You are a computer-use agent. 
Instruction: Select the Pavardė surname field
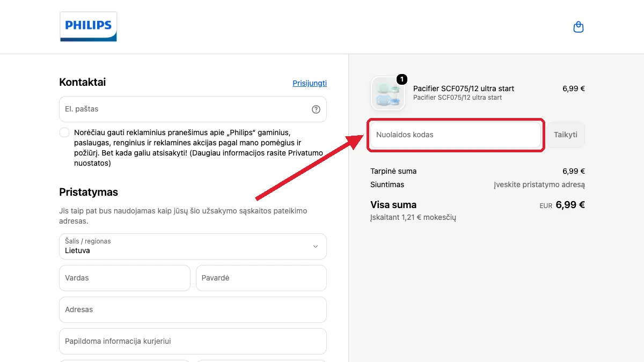[261, 278]
